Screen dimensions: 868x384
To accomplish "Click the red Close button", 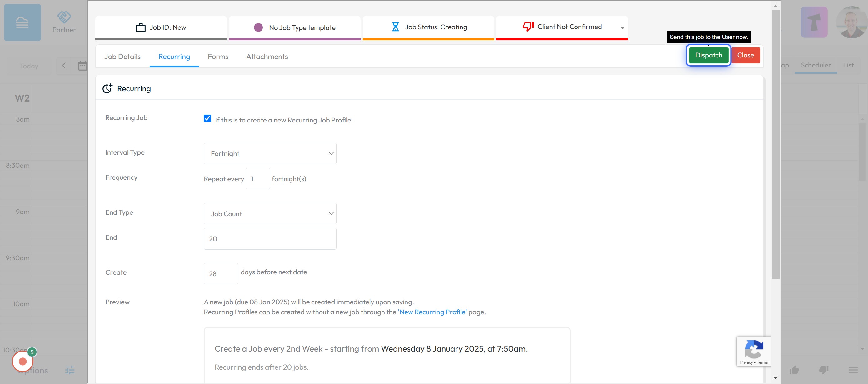I will pos(745,55).
